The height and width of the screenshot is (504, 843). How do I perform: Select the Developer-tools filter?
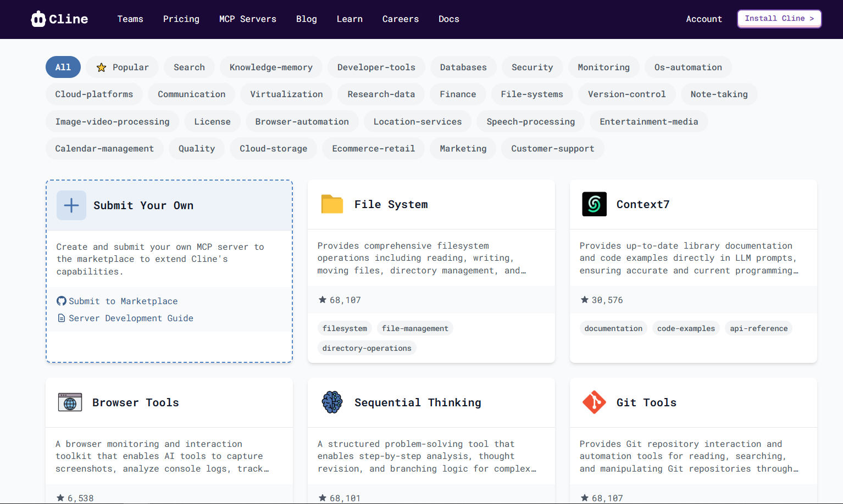(x=376, y=67)
